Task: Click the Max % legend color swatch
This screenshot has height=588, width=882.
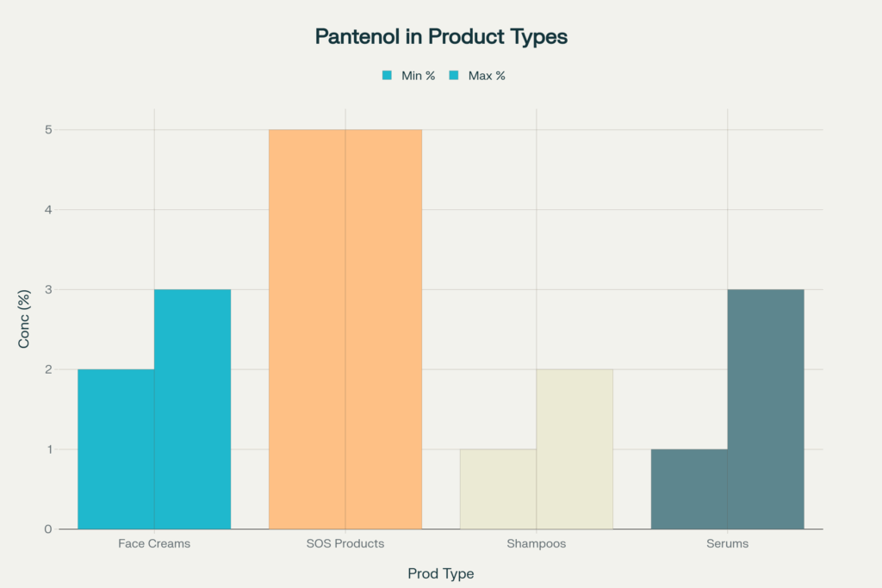Action: point(454,76)
